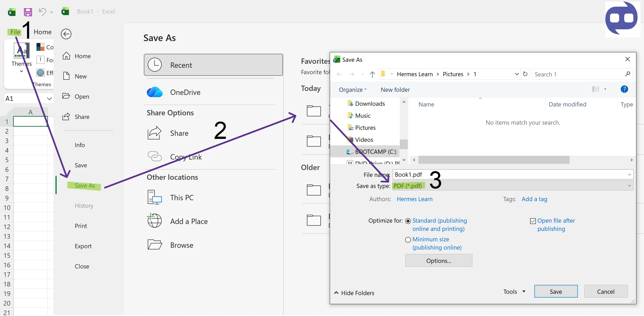644x316 pixels.
Task: Click the Hermes Learn authors link
Action: pyautogui.click(x=414, y=199)
